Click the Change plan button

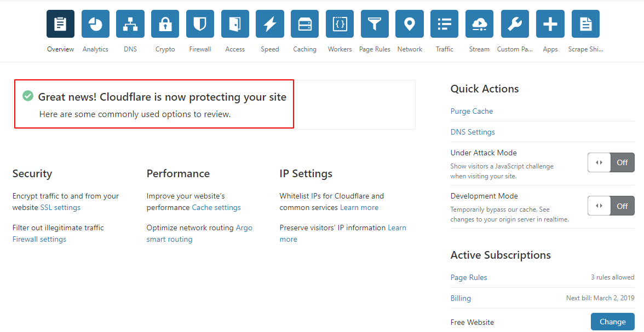pos(613,322)
